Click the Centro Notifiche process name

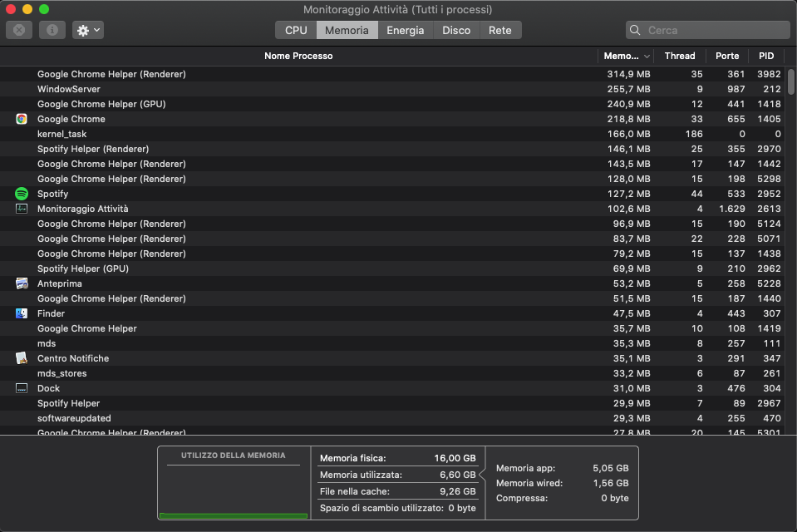73,358
